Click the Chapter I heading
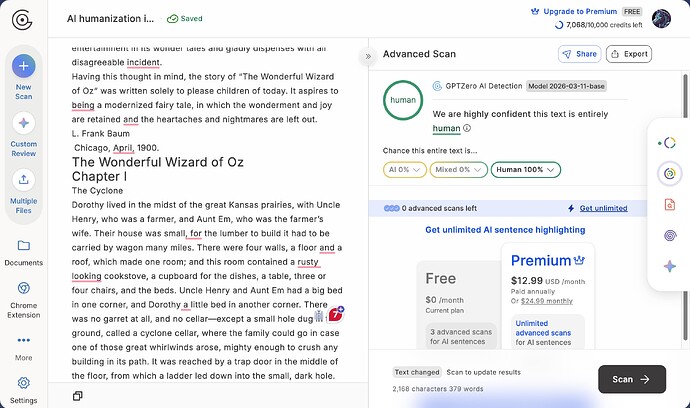 (99, 176)
